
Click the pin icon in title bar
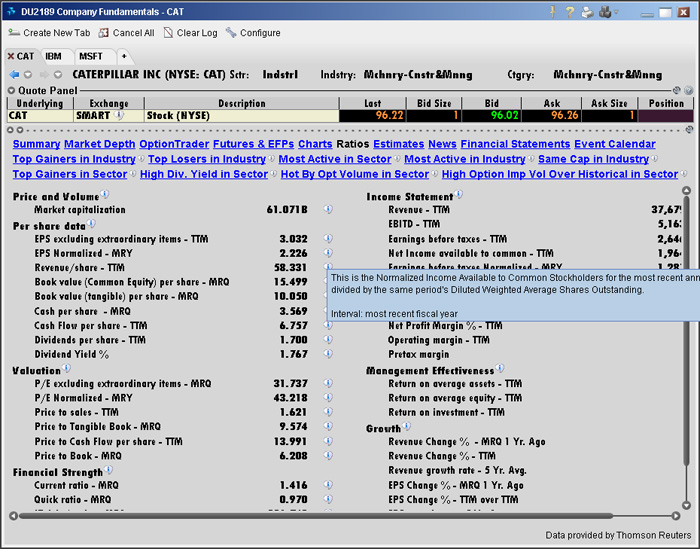point(552,12)
